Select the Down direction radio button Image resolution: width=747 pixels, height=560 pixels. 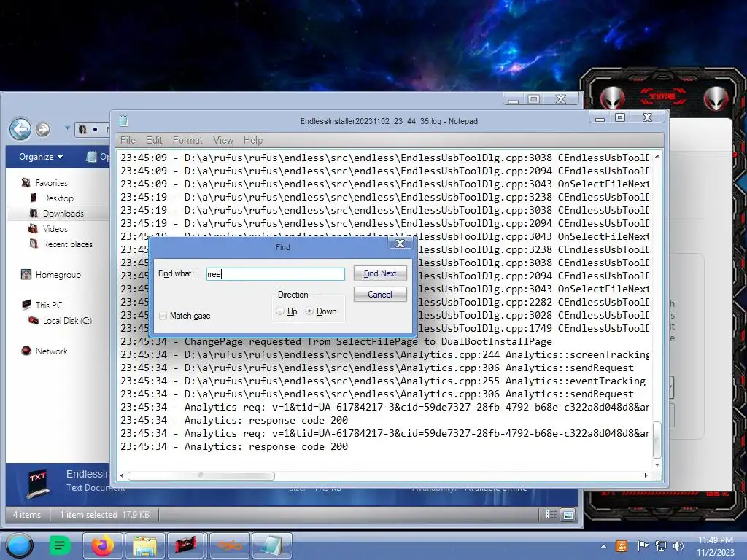309,311
